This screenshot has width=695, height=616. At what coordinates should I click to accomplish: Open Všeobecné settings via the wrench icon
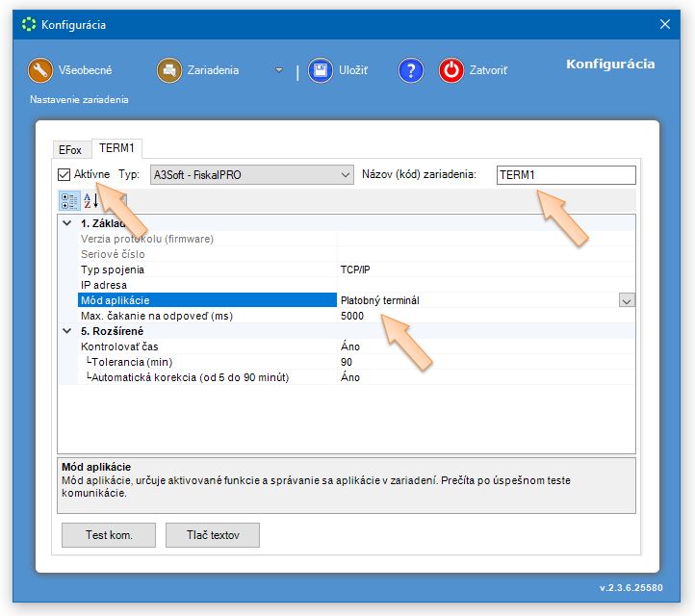tap(39, 70)
